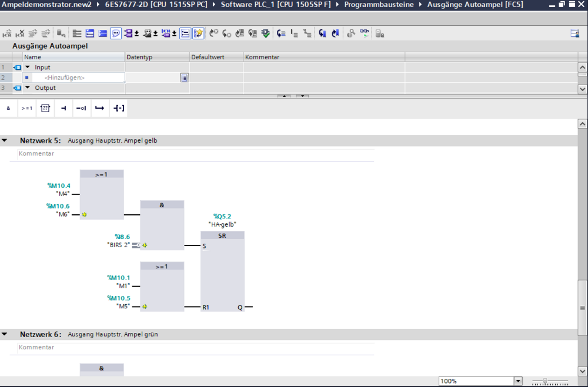Click the branch arrow favorites icon

point(100,108)
